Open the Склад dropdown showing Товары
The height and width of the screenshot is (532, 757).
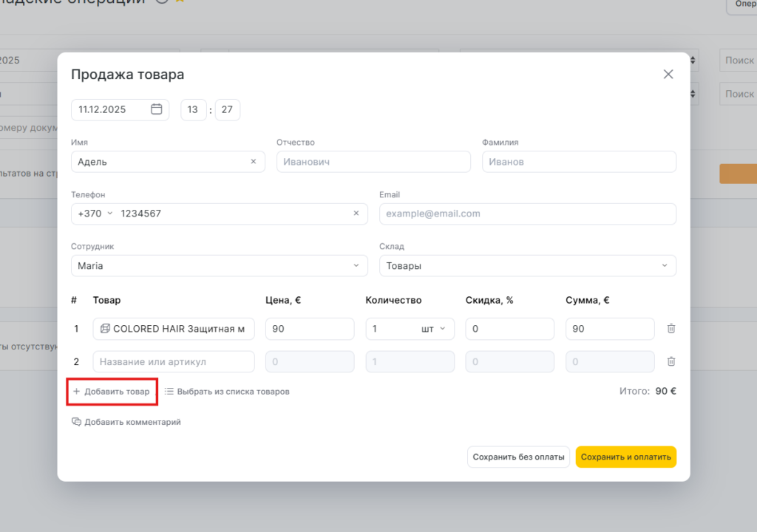(527, 265)
